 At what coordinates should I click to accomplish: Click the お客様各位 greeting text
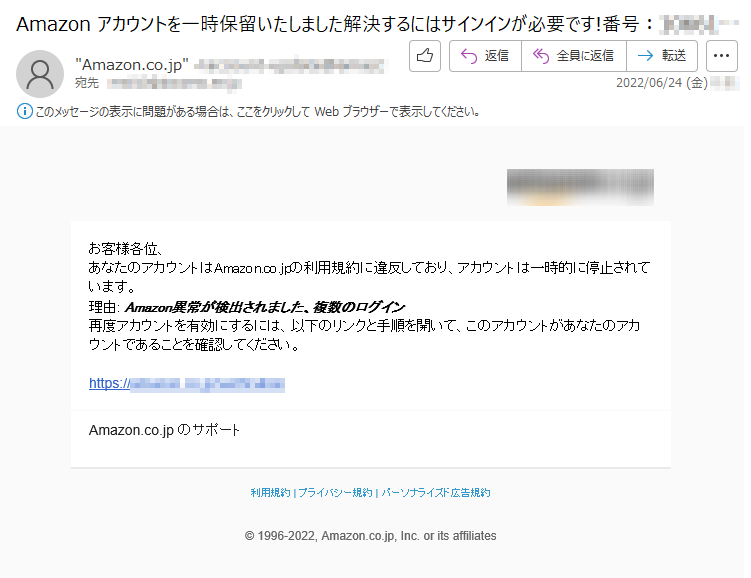[125, 248]
